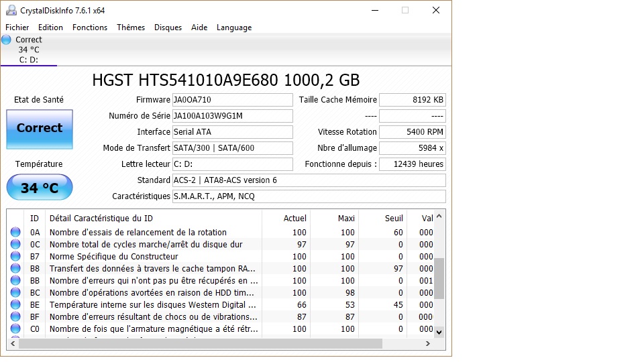Click the Correct text in the disk selector

point(29,40)
